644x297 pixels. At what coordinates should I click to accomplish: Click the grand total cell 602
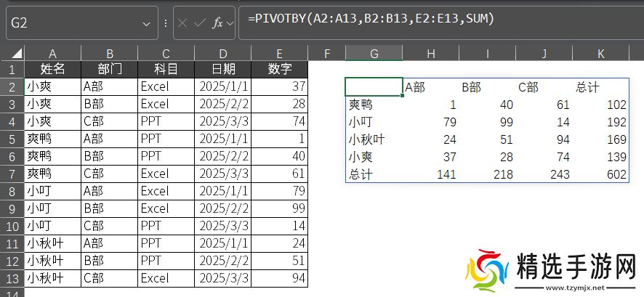coord(600,174)
